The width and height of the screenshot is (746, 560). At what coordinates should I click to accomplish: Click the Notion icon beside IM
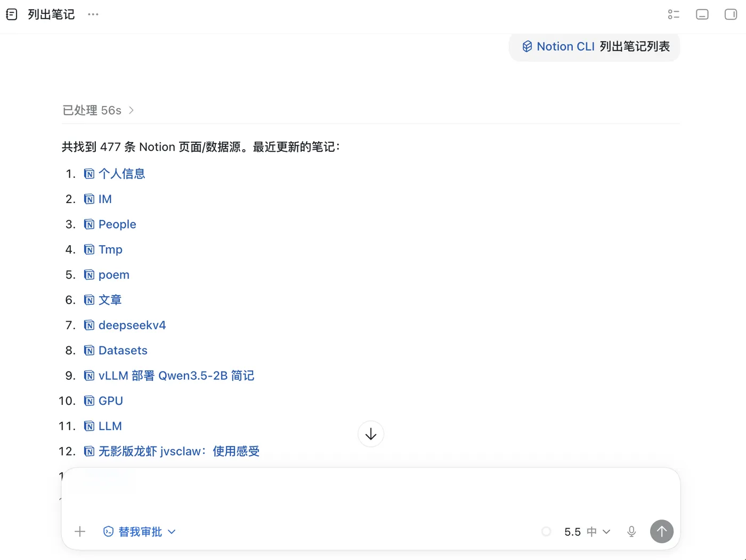pyautogui.click(x=90, y=199)
